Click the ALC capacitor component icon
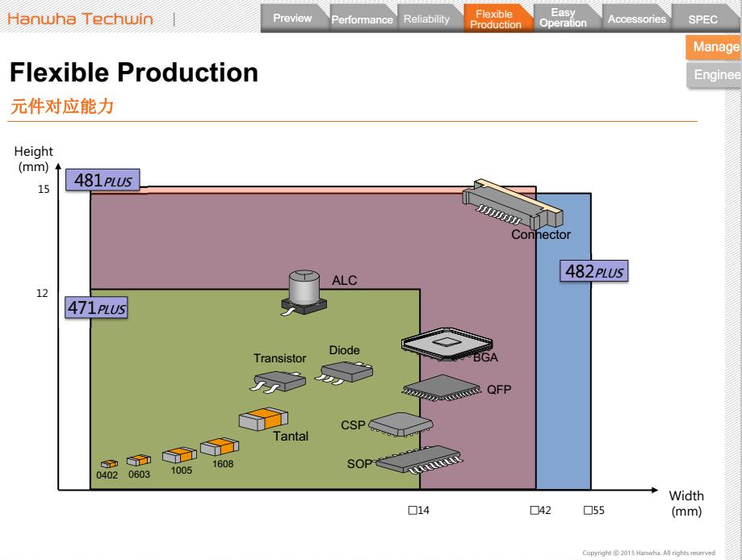Screen dimensions: 742x560 (303, 293)
